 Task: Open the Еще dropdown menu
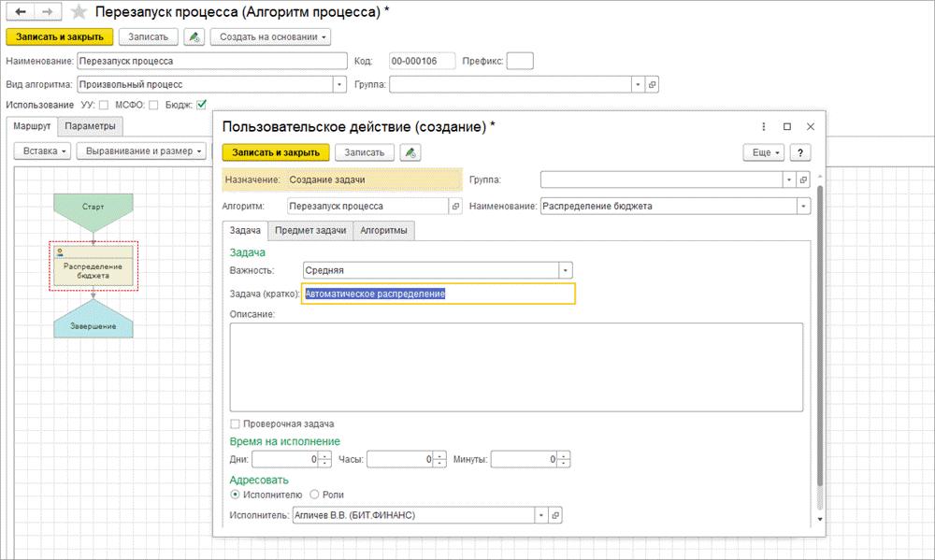[763, 152]
